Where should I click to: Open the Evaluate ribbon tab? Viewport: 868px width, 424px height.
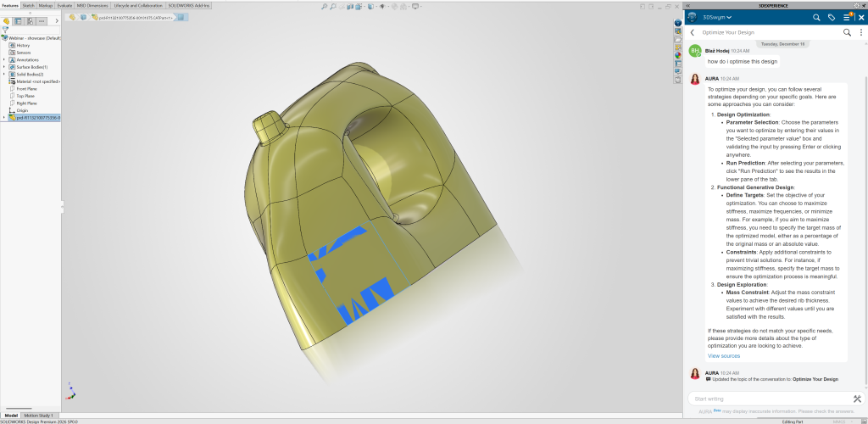[x=64, y=5]
